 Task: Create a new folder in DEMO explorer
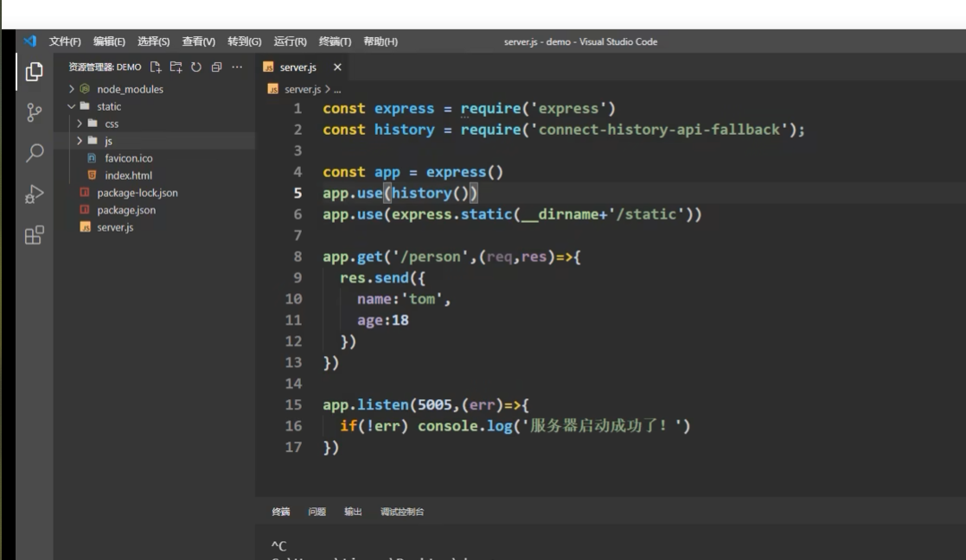(176, 67)
